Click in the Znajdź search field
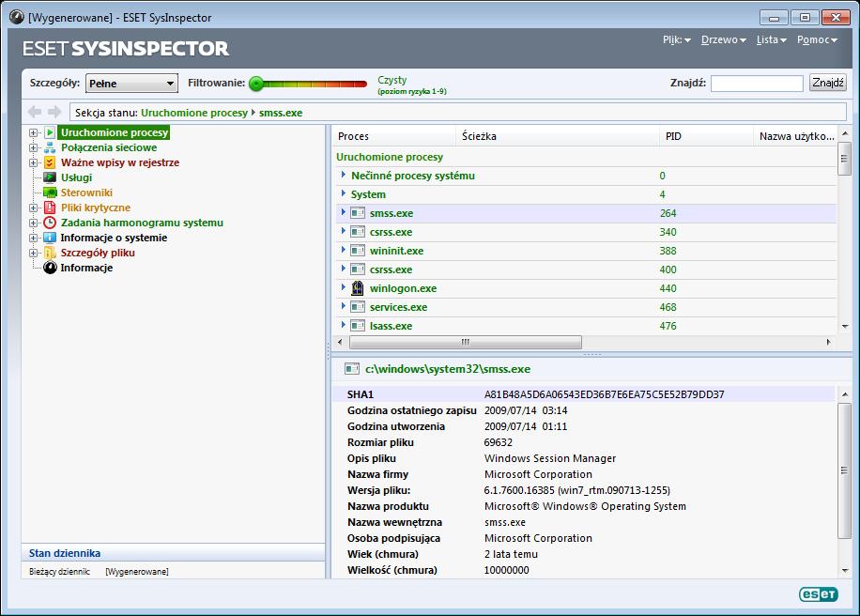This screenshot has height=616, width=860. click(x=757, y=84)
